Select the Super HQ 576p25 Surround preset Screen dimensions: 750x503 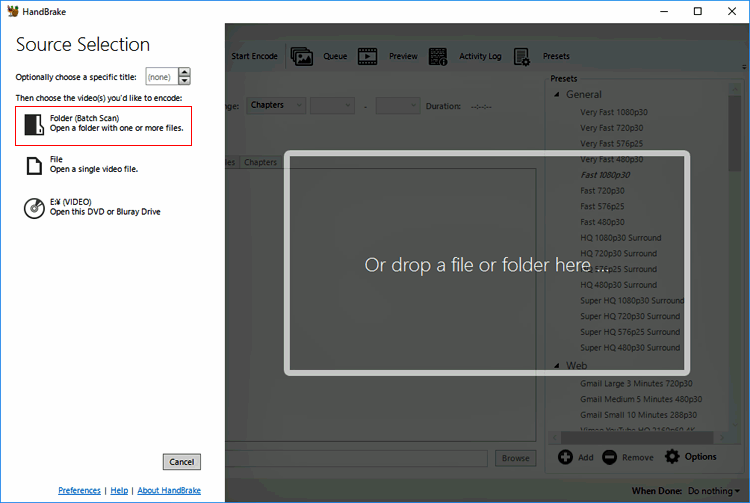[x=630, y=332]
